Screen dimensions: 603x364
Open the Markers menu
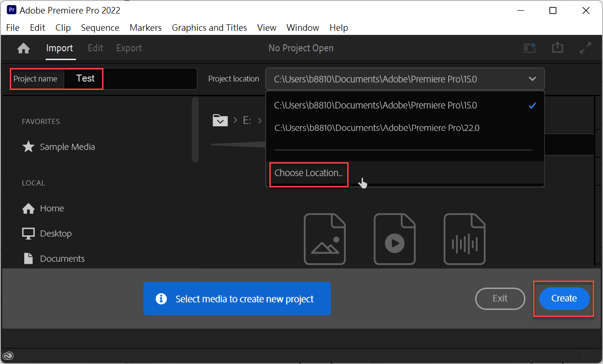click(146, 27)
